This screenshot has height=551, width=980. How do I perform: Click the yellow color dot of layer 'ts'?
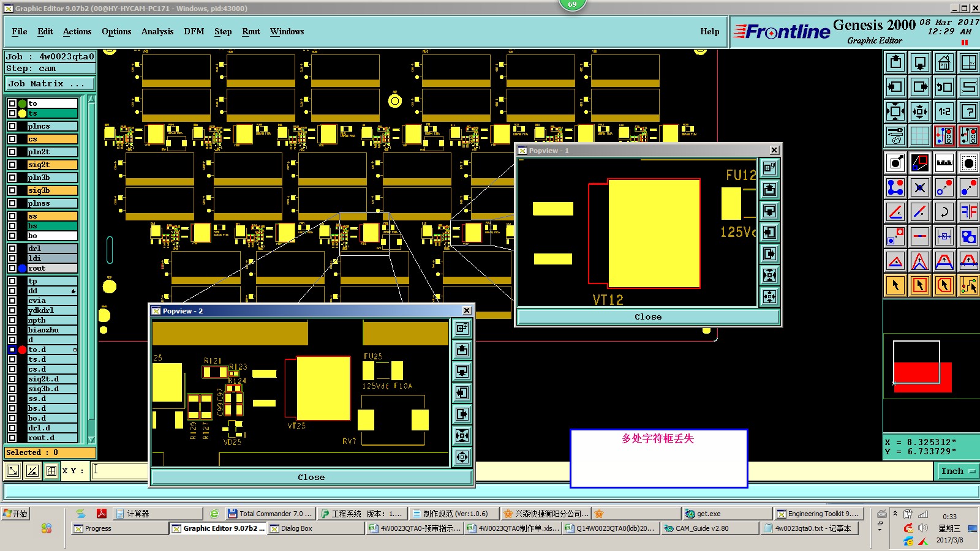click(23, 113)
